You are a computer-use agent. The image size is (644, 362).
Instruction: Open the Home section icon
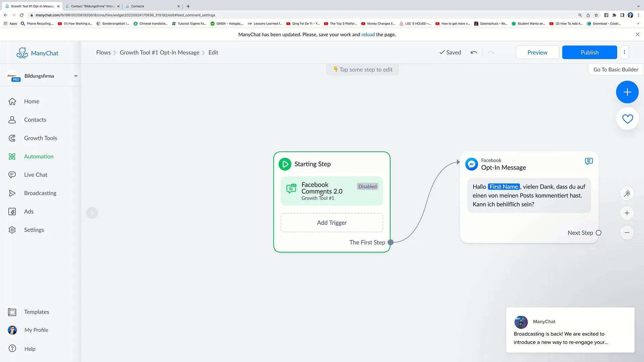(12, 102)
